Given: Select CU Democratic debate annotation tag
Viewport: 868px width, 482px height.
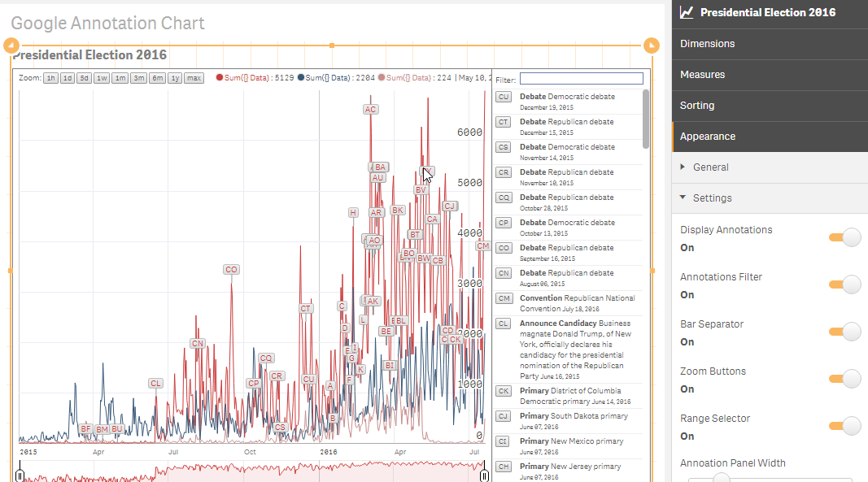Looking at the screenshot, I should [504, 97].
